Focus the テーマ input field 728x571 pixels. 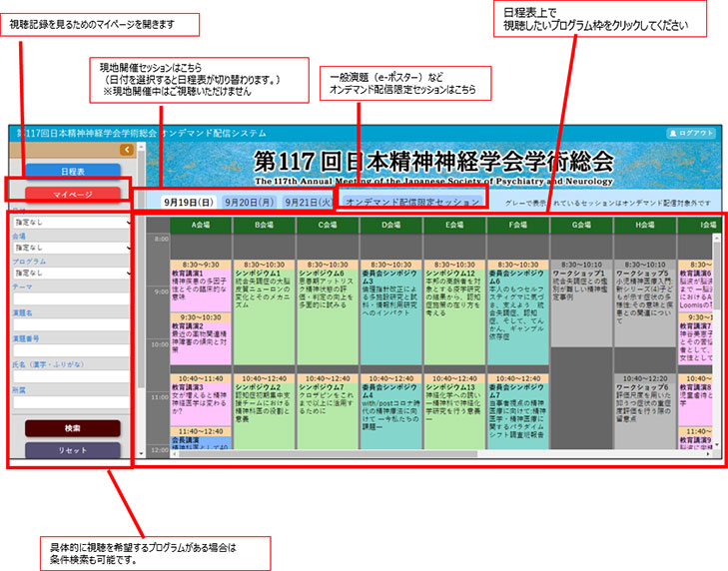pyautogui.click(x=72, y=298)
